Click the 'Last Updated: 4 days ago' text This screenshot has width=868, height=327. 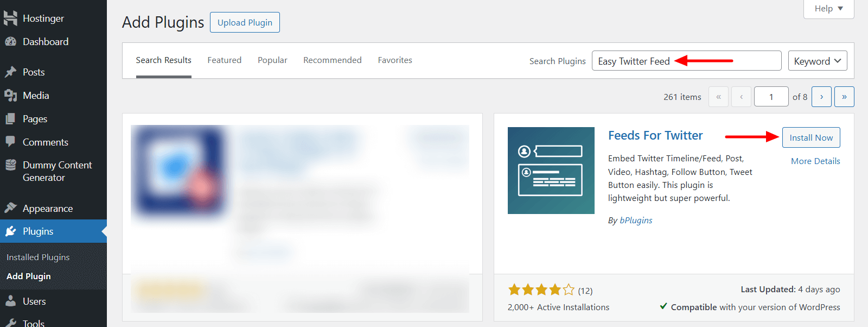pos(790,290)
